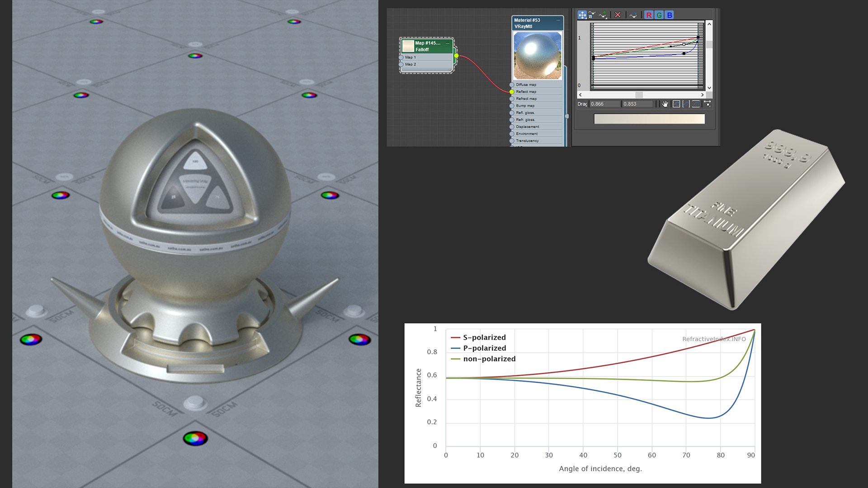
Task: Toggle the blue B channel button
Action: pos(669,15)
